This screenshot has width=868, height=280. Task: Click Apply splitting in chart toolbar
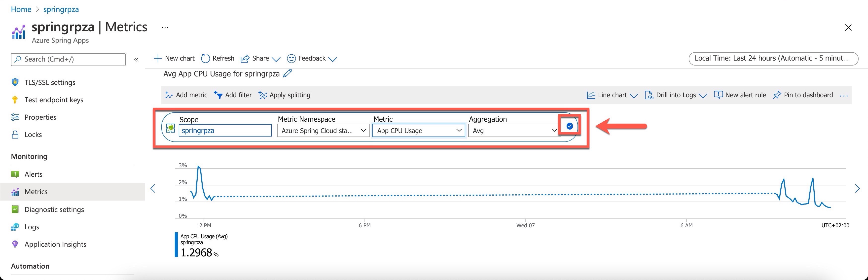pos(284,95)
